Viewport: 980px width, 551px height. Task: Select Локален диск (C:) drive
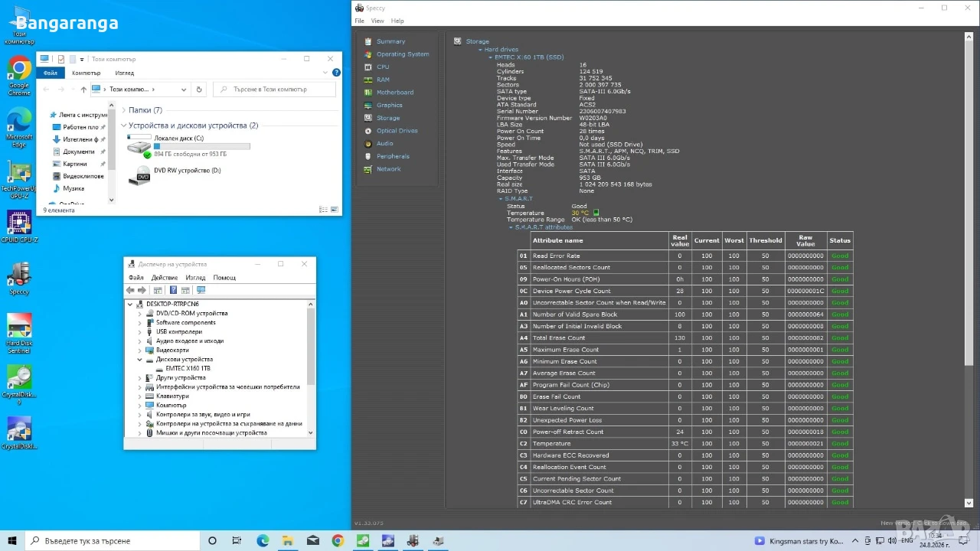[x=188, y=145]
